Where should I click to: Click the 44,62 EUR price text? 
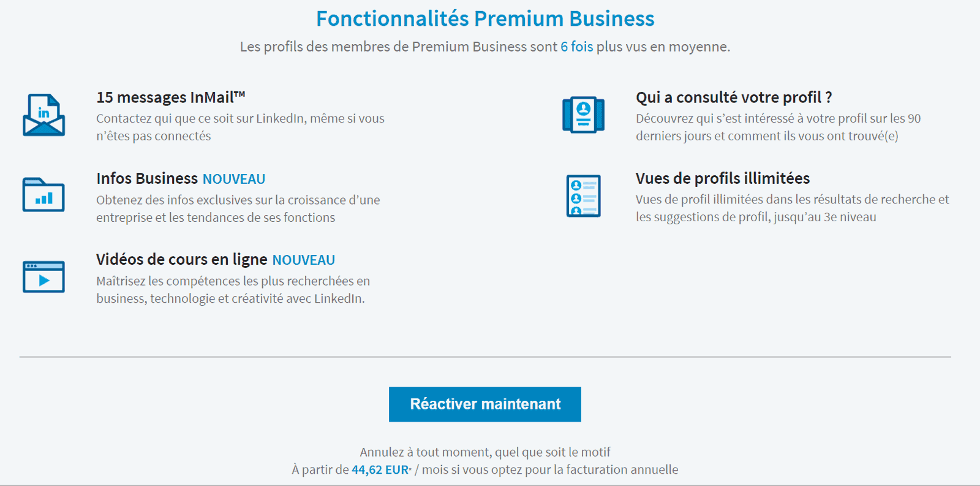tap(380, 469)
